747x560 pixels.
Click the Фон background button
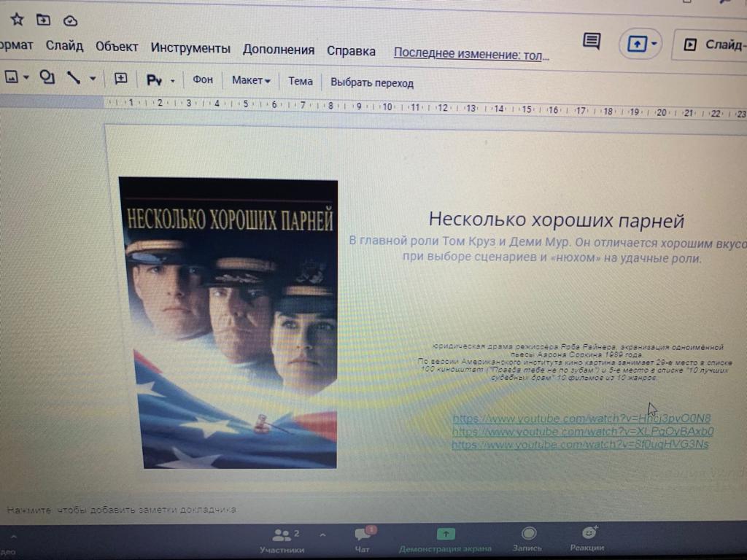(x=203, y=79)
